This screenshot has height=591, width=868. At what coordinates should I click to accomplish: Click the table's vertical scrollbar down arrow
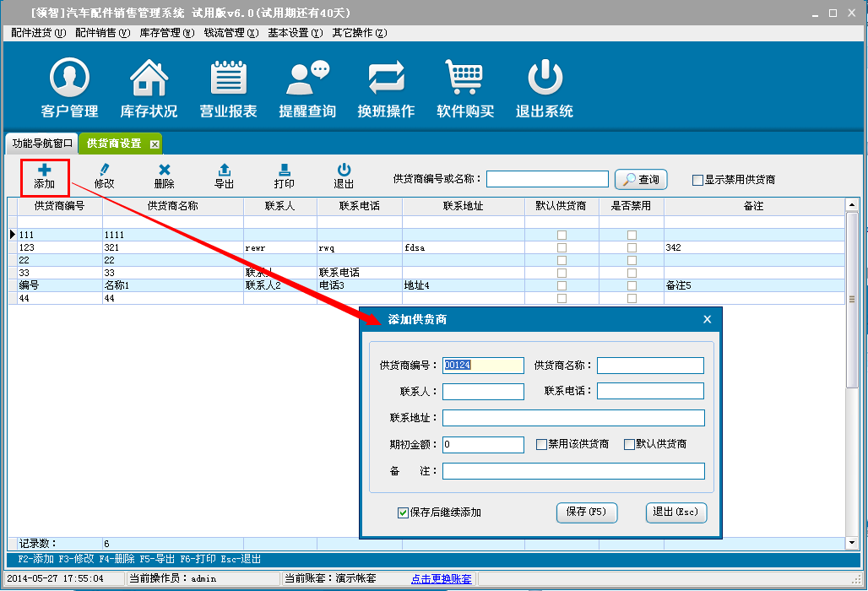852,542
